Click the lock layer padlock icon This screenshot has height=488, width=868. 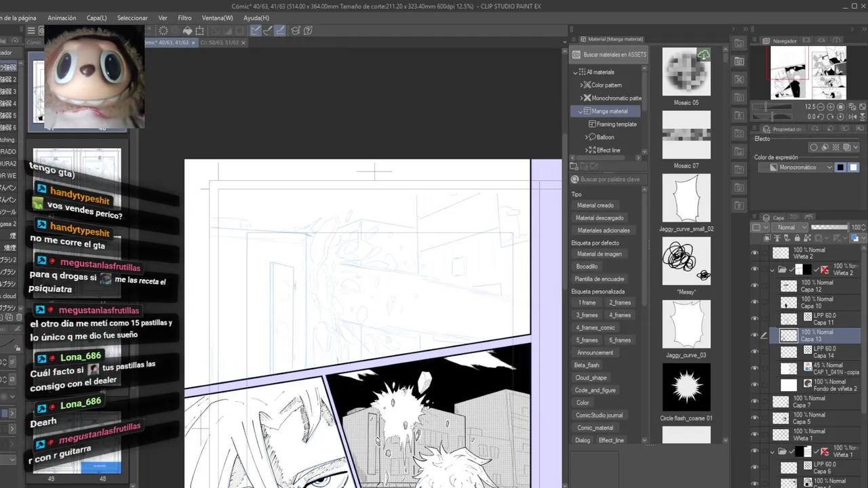797,238
